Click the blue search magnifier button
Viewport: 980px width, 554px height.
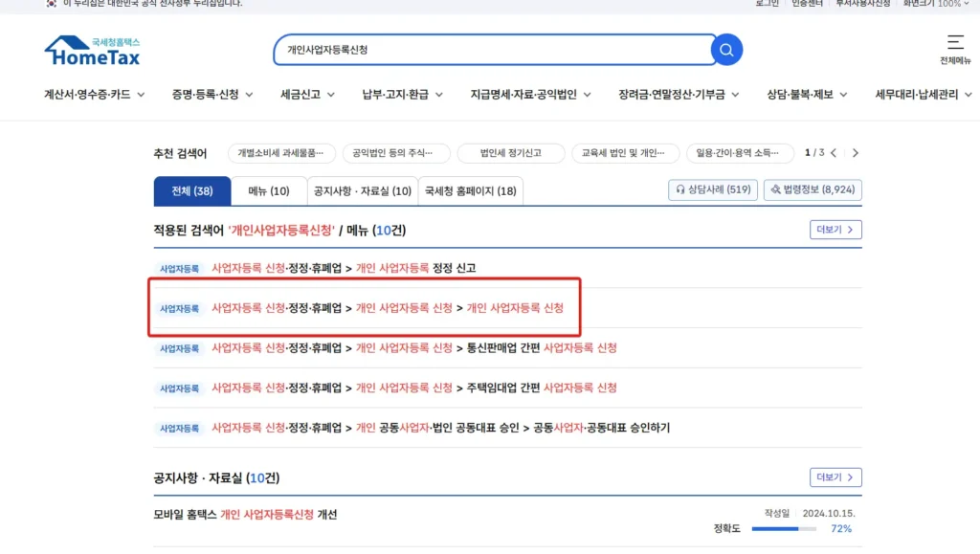tap(726, 50)
